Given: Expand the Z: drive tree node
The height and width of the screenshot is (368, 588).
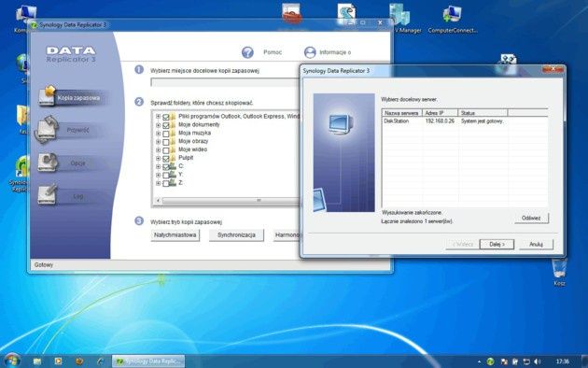Looking at the screenshot, I should point(159,183).
